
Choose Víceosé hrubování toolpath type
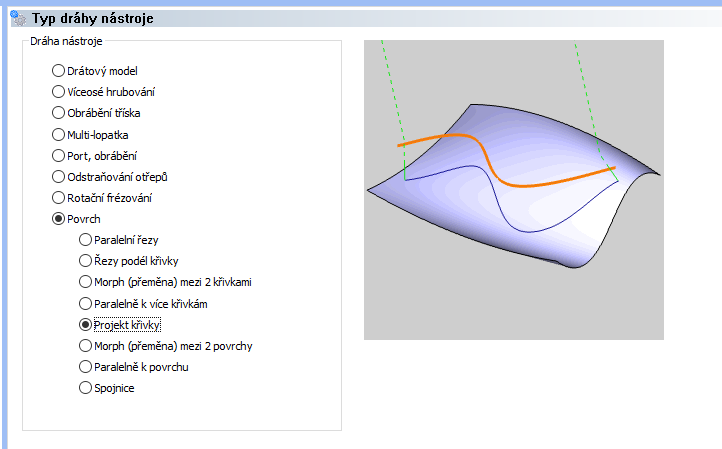[x=58, y=92]
